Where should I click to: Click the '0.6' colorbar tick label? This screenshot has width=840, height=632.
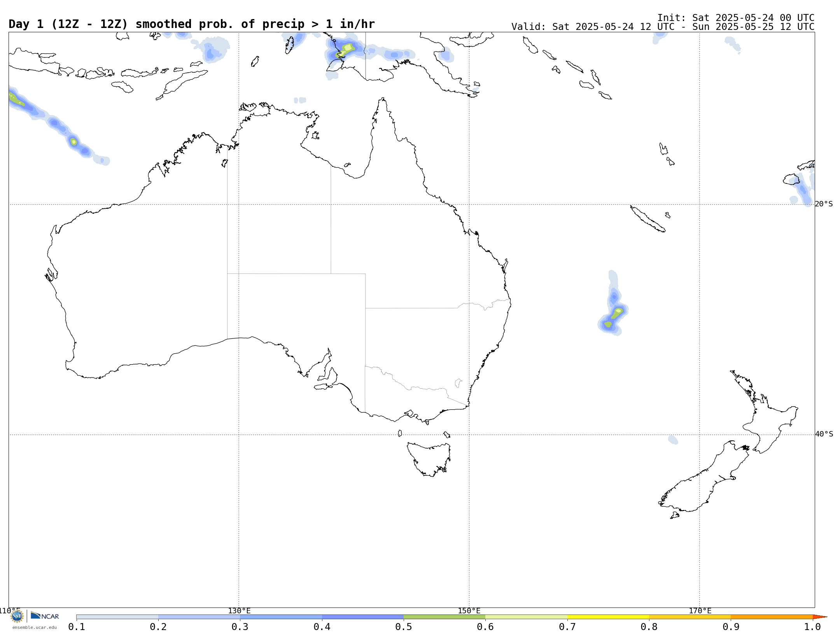(485, 627)
